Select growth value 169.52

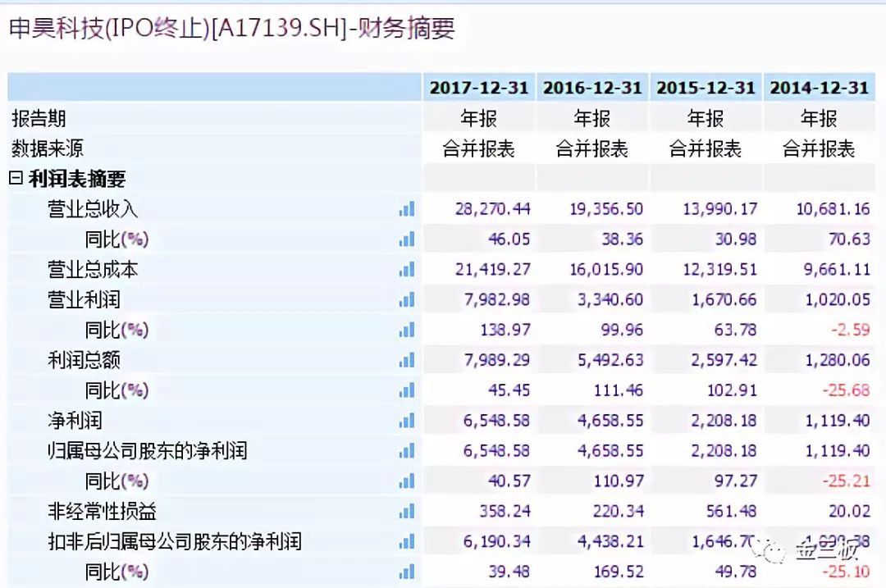(619, 572)
